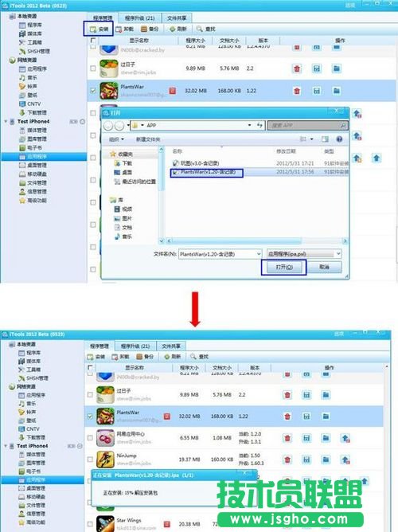Viewport: 398px width, 532px height.
Task: Click 新建文件夹 in the Open dialog toolbar
Action: click(x=148, y=139)
